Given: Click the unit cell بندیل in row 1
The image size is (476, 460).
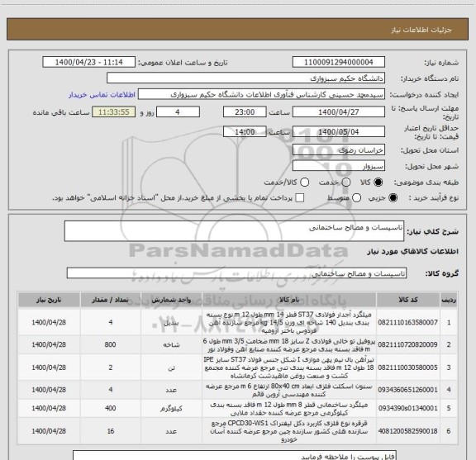Looking at the screenshot, I should [x=171, y=323].
